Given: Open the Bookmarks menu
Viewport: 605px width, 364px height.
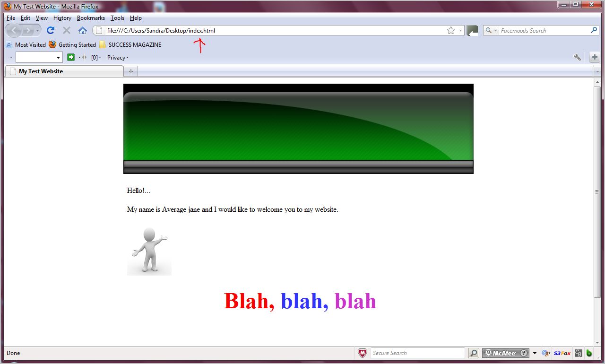Looking at the screenshot, I should (91, 18).
